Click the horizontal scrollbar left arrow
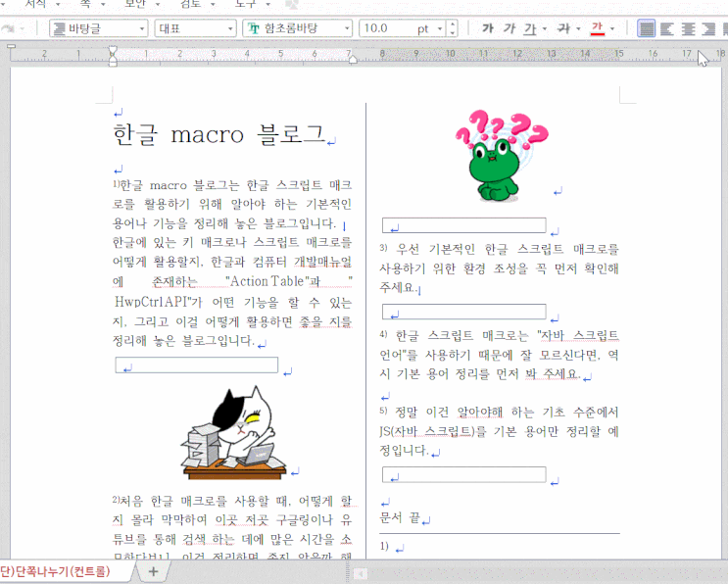 (x=359, y=574)
